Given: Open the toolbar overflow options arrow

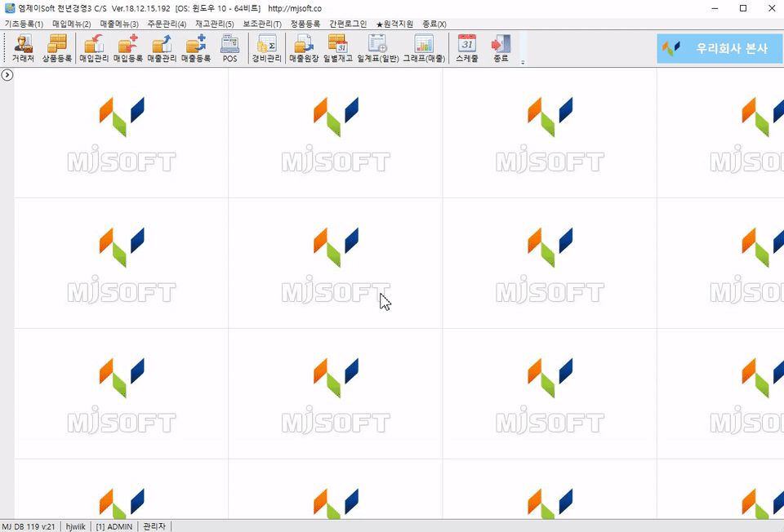Looking at the screenshot, I should point(523,63).
